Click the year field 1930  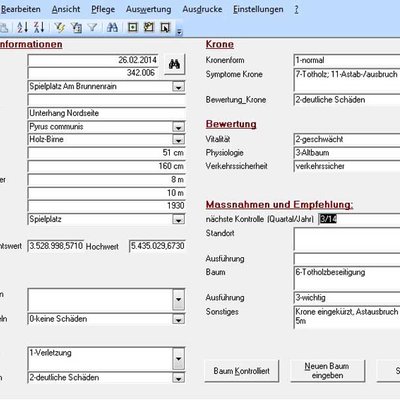(107, 206)
